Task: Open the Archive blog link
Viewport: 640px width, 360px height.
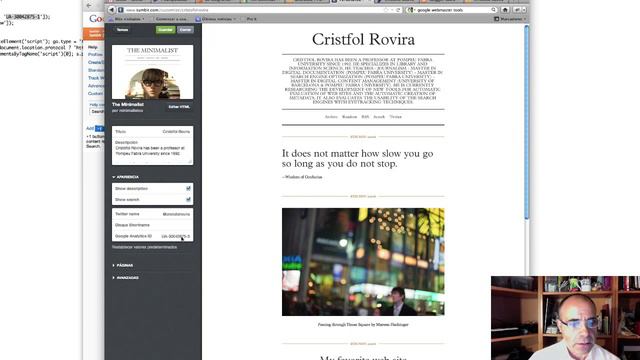Action: [331, 117]
